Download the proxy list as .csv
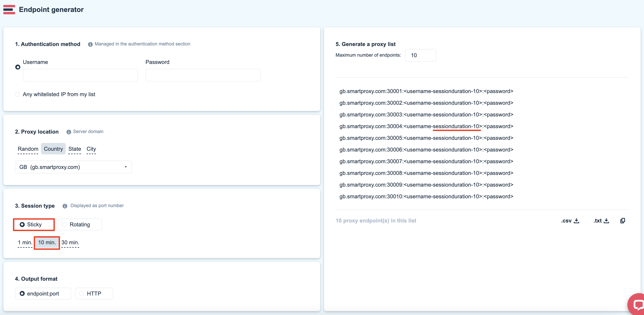 click(x=570, y=221)
